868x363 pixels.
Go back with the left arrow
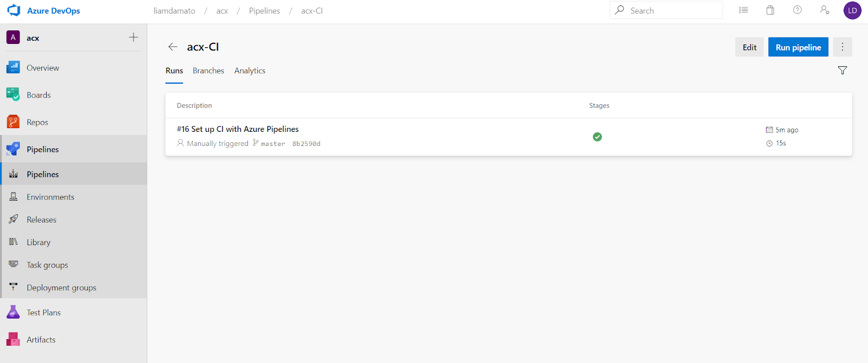(x=173, y=47)
